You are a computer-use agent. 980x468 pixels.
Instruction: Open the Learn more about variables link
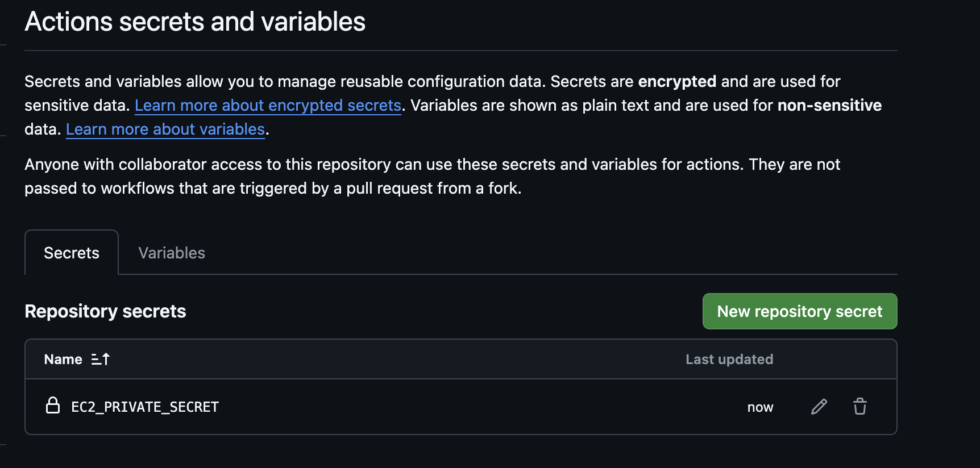165,129
